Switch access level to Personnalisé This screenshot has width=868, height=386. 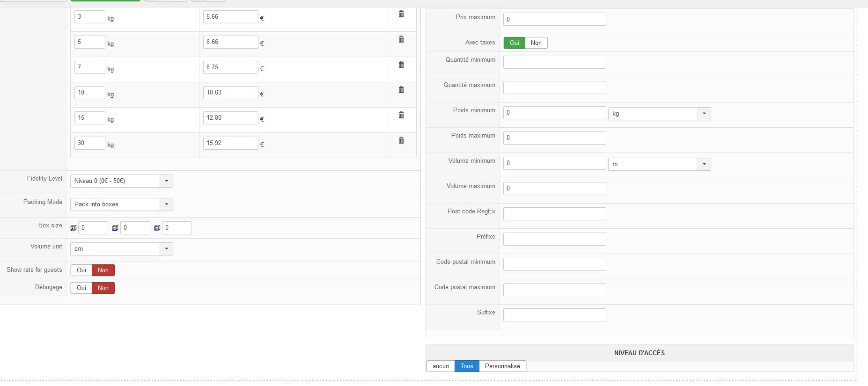(502, 366)
